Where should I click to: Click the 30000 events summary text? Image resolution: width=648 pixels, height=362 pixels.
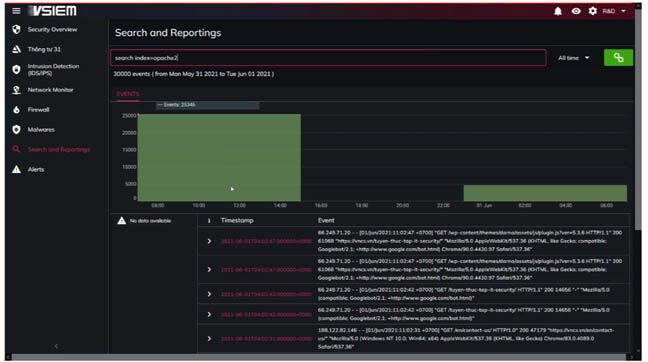[x=193, y=74]
